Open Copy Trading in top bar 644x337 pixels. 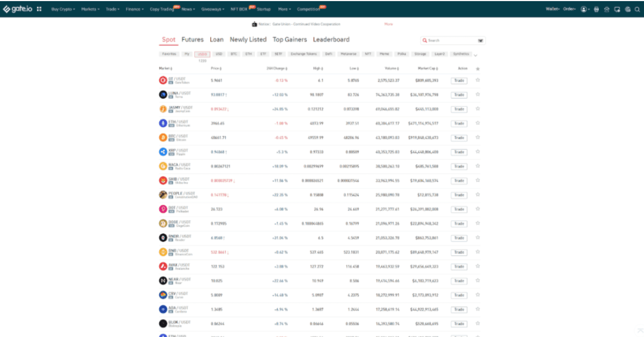[x=162, y=9]
